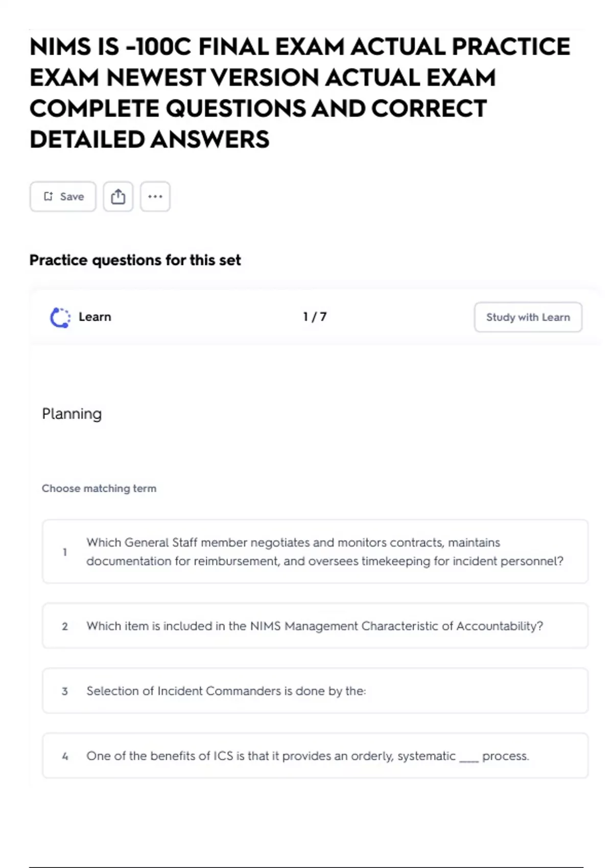Viewport: 613px width, 868px height.
Task: Select the answer about negotiating and monitoring contracts
Action: point(324,551)
